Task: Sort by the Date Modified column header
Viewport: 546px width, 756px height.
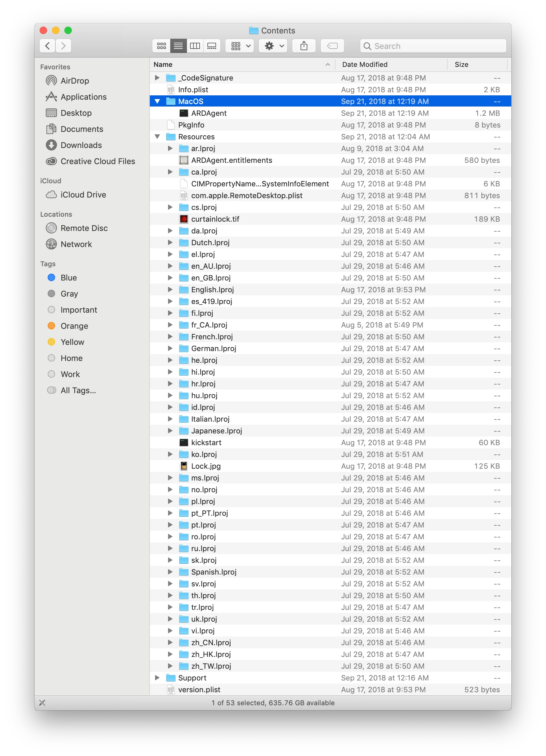Action: tap(391, 65)
